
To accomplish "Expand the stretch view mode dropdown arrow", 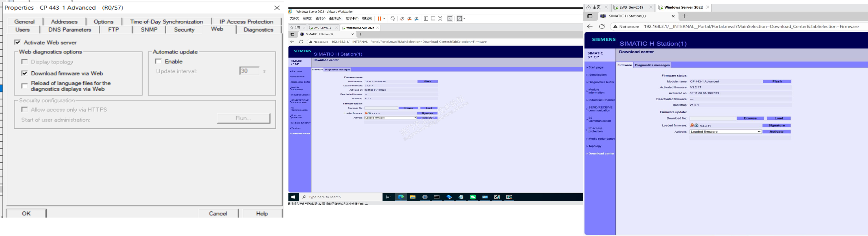I will coord(464,19).
